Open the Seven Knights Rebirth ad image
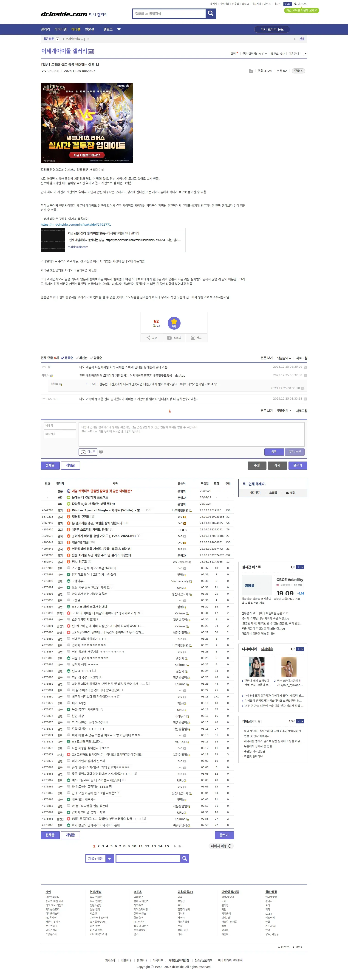 (87, 123)
